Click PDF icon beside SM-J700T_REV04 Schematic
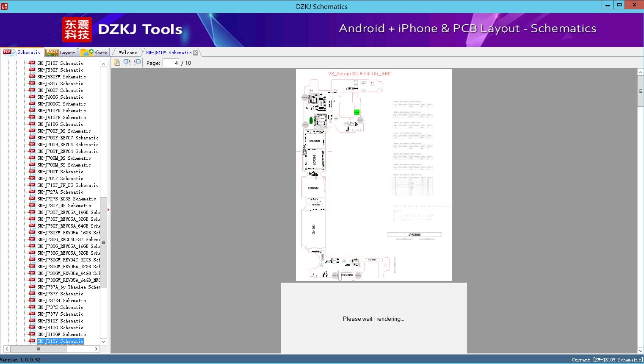 (32, 151)
